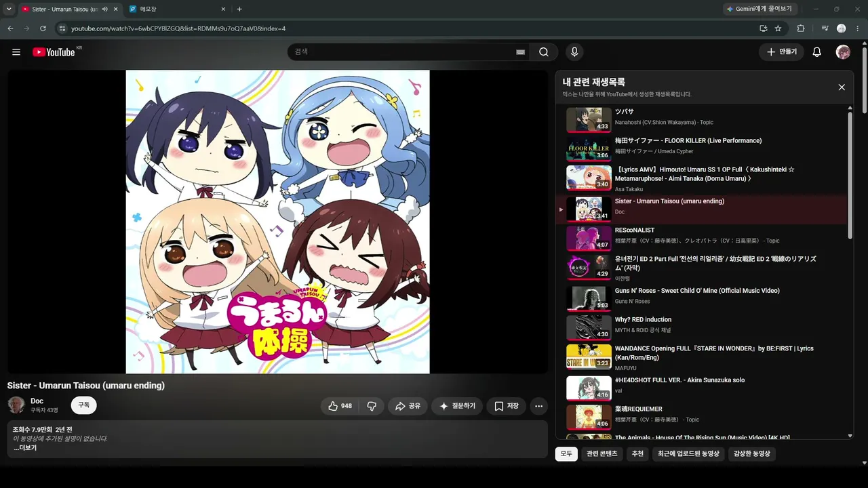
Task: View site information icon in address bar
Action: click(x=62, y=28)
